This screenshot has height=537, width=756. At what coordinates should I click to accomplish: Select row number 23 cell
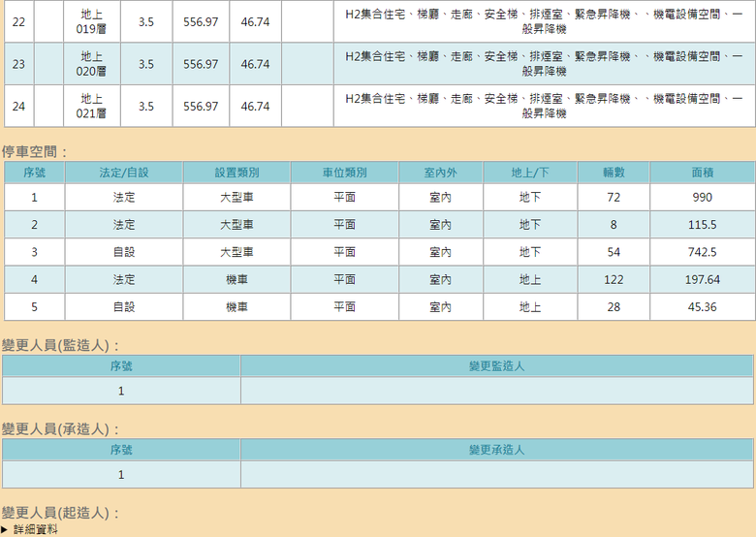coord(18,64)
